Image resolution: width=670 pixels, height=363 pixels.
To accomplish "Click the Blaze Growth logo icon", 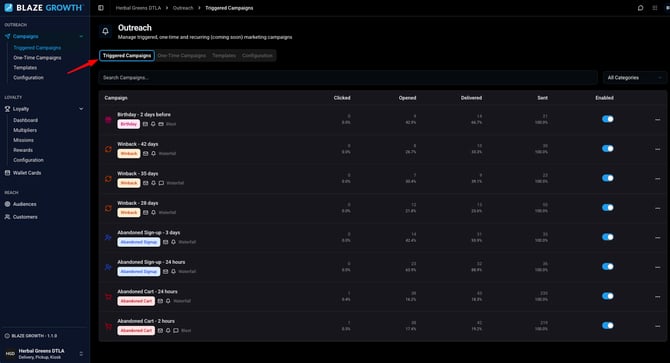I will 9,8.
